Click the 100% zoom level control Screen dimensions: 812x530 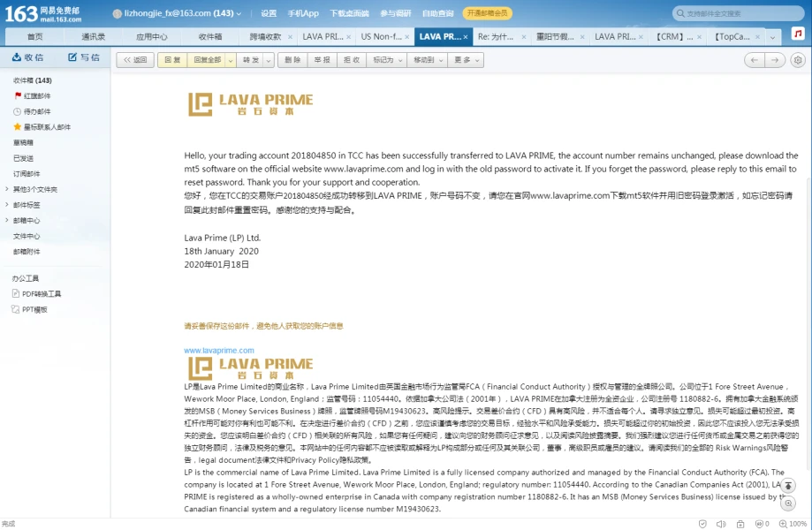(x=793, y=524)
